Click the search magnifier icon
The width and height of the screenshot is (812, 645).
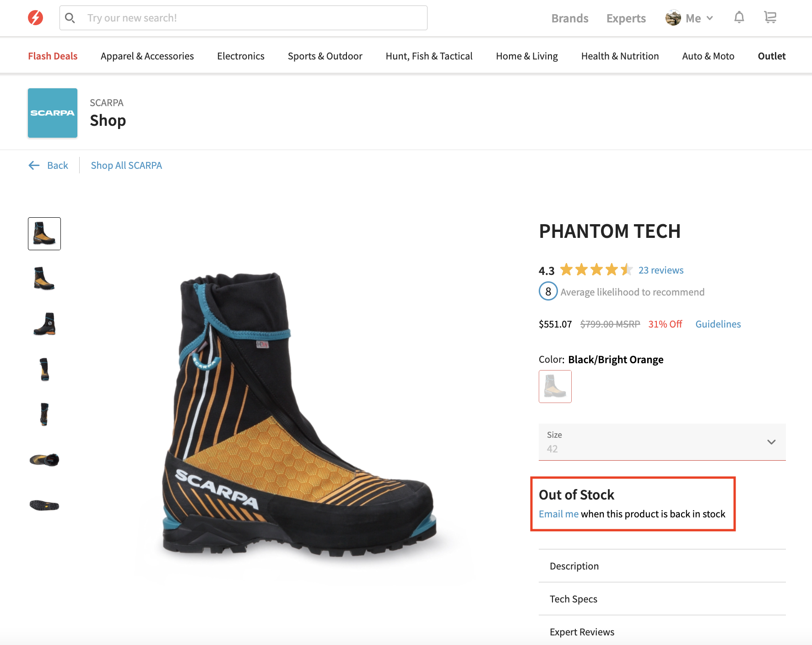pyautogui.click(x=70, y=18)
